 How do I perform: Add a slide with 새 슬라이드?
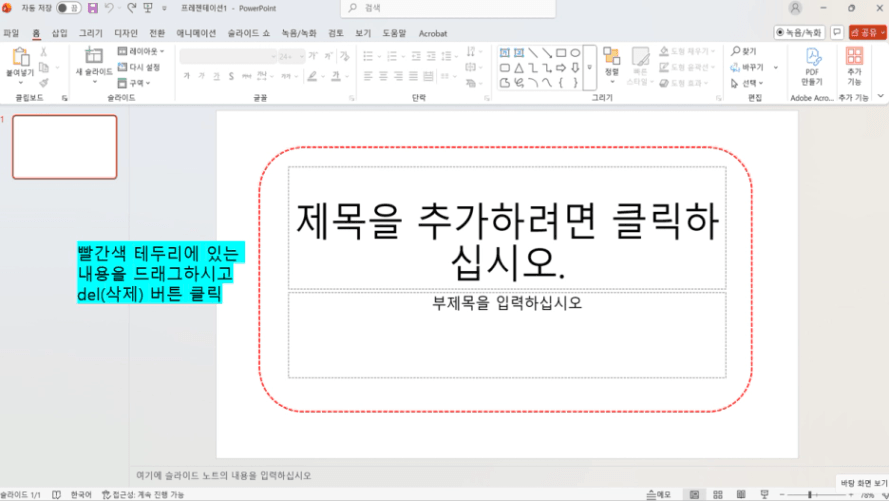(x=94, y=60)
